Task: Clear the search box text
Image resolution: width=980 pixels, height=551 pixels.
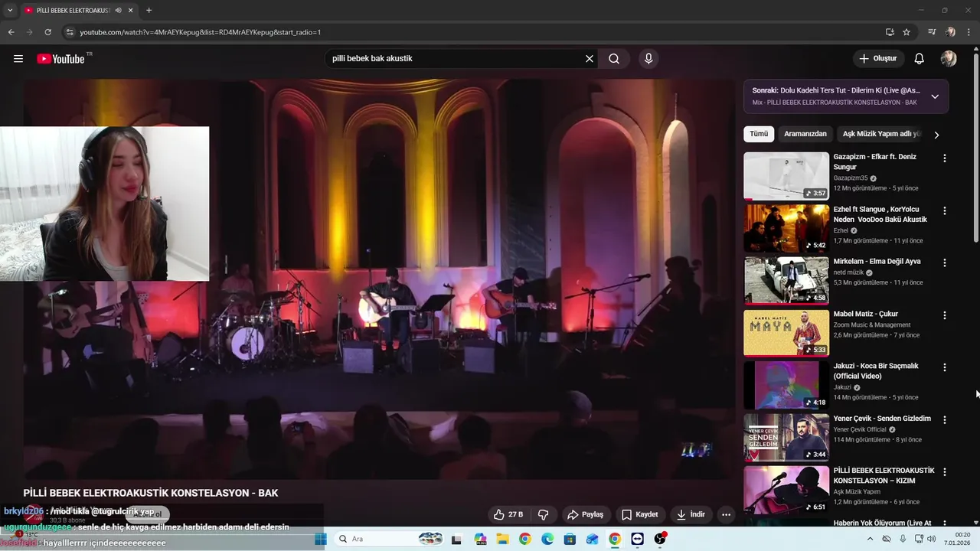Action: coord(590,59)
